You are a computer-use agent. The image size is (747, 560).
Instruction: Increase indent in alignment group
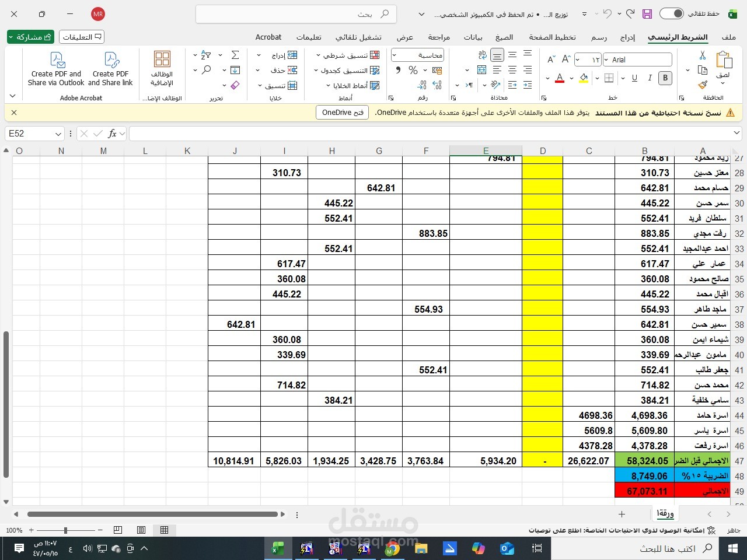[x=528, y=85]
